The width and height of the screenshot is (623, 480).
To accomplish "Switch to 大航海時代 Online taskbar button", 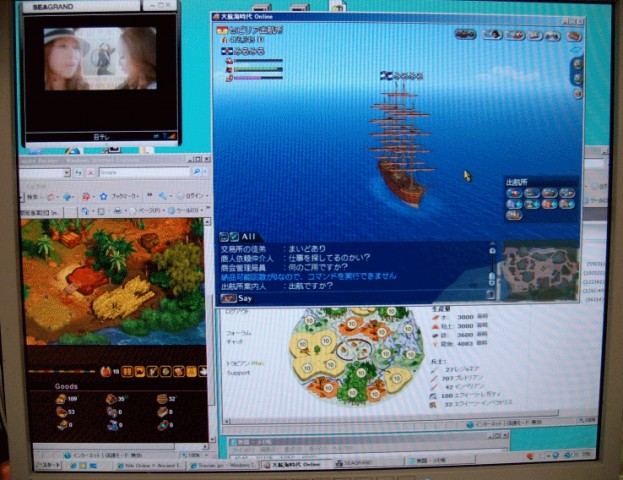I will tap(297, 464).
